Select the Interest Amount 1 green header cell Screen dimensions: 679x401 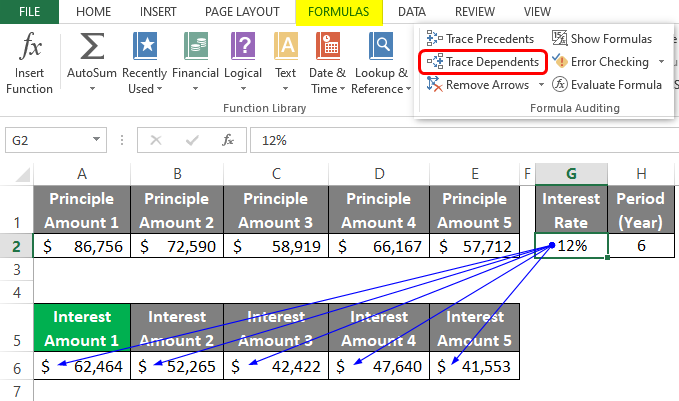(82, 328)
